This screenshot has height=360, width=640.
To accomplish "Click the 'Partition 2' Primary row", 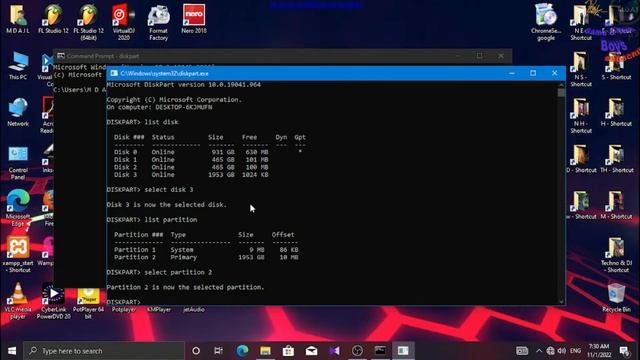I will pyautogui.click(x=206, y=257).
